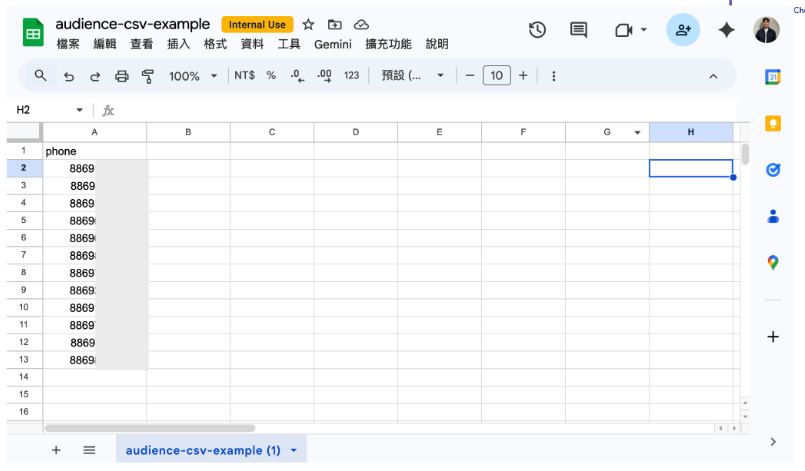Star this spreadsheet
This screenshot has height=471, width=805.
308,24
